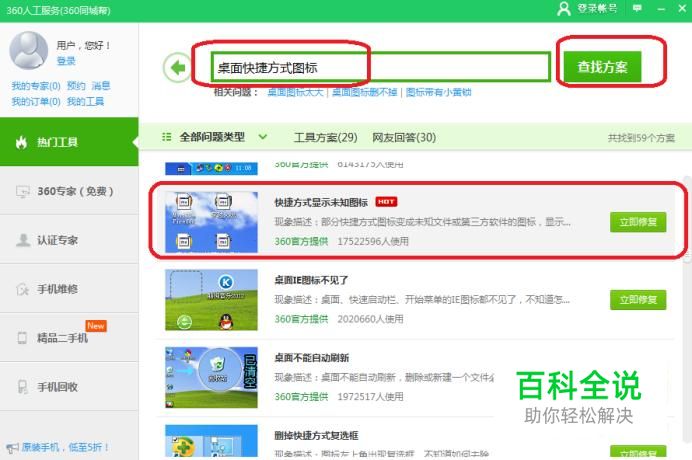Click the search field containing 桌面快捷方式图标

pyautogui.click(x=381, y=67)
